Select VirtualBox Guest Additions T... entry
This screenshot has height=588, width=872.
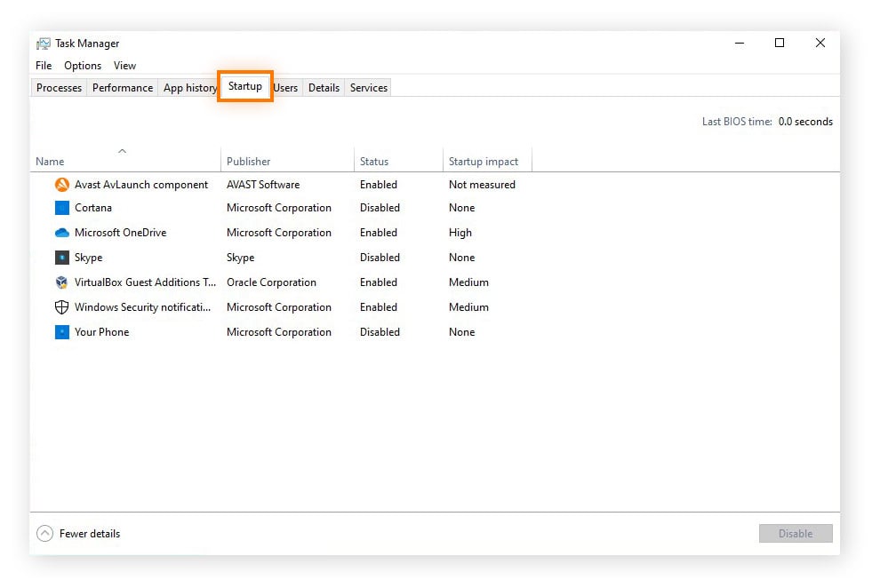click(145, 282)
